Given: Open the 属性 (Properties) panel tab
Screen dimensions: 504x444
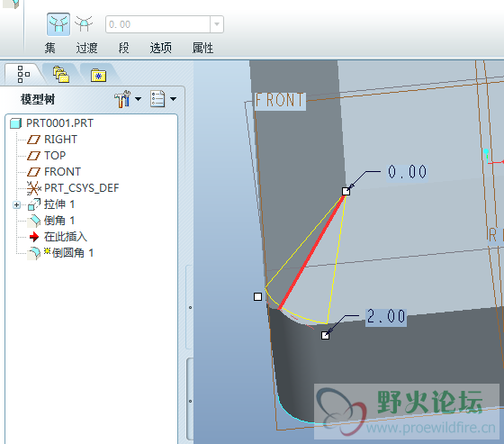Looking at the screenshot, I should (x=202, y=48).
